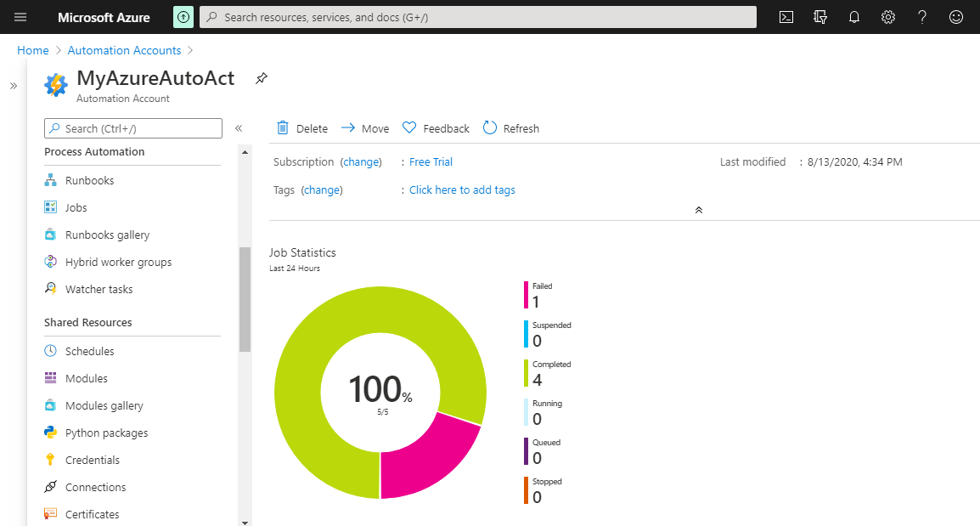Collapse the left navigation menu

point(239,128)
